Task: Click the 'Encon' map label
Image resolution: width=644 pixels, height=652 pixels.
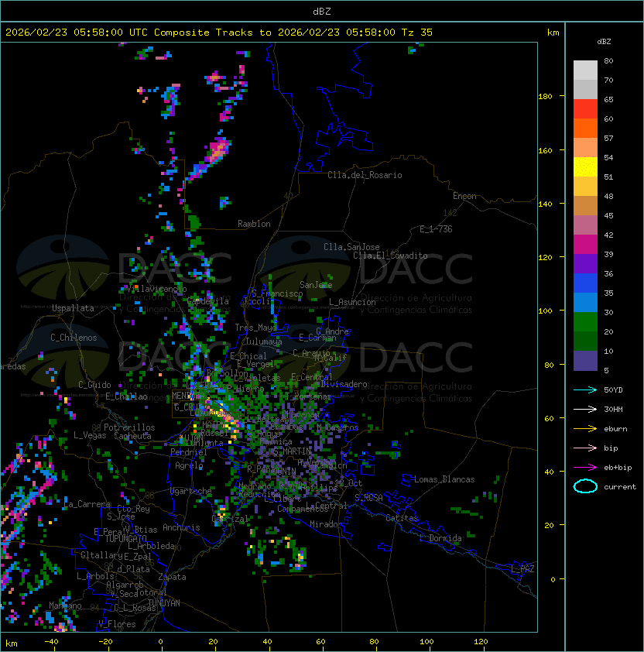Action: pyautogui.click(x=464, y=196)
